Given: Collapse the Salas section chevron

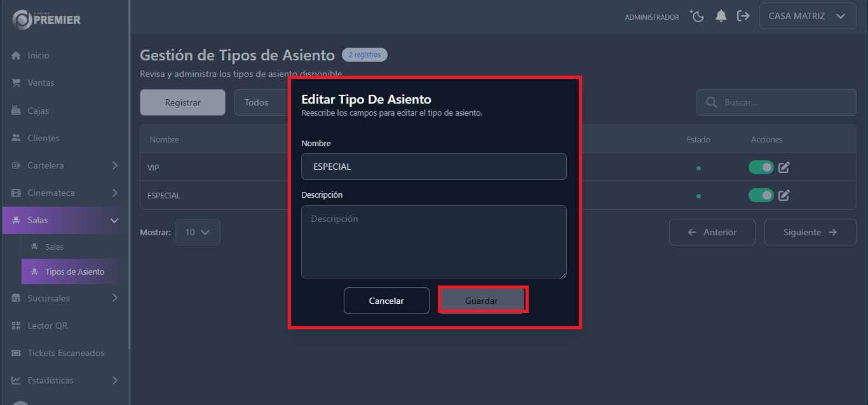Looking at the screenshot, I should tap(114, 219).
